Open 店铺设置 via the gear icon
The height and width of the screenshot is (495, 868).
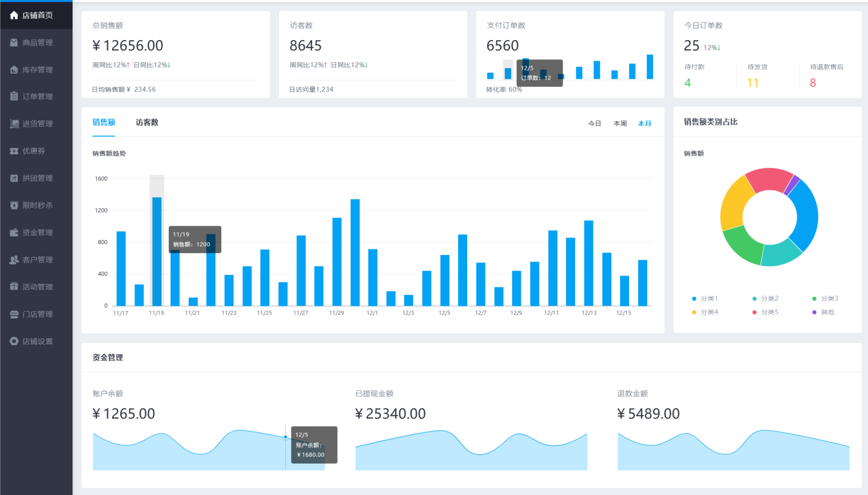pyautogui.click(x=14, y=341)
